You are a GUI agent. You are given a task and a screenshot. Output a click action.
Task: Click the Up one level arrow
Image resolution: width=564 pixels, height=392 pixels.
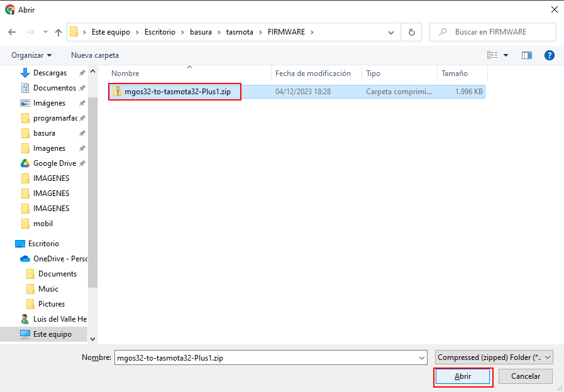click(58, 32)
